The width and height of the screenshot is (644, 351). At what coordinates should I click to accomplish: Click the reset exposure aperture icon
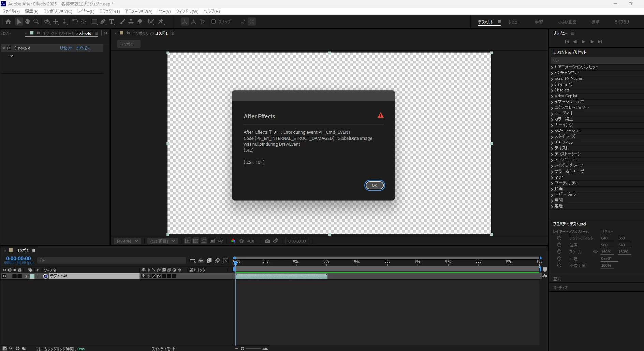pyautogui.click(x=241, y=241)
